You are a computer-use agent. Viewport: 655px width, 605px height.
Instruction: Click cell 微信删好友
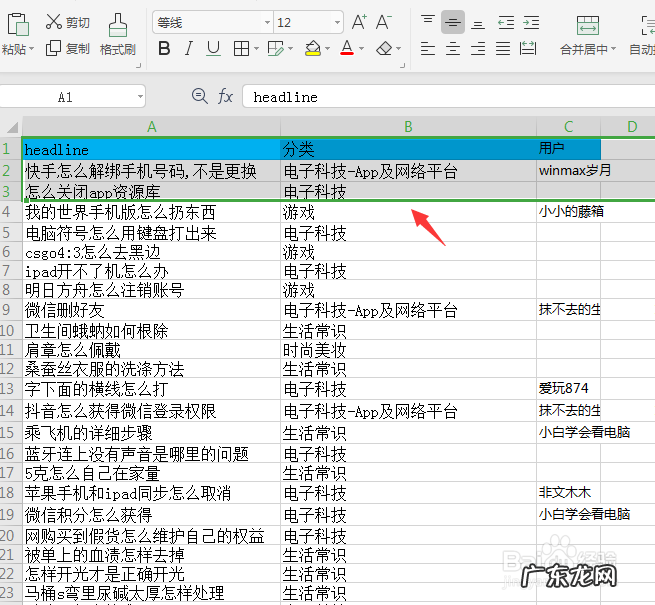click(151, 310)
